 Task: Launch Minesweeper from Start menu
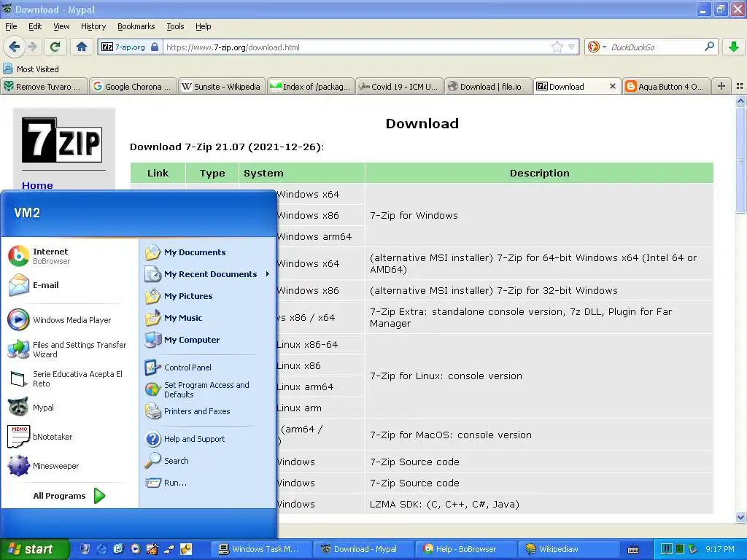[69, 466]
